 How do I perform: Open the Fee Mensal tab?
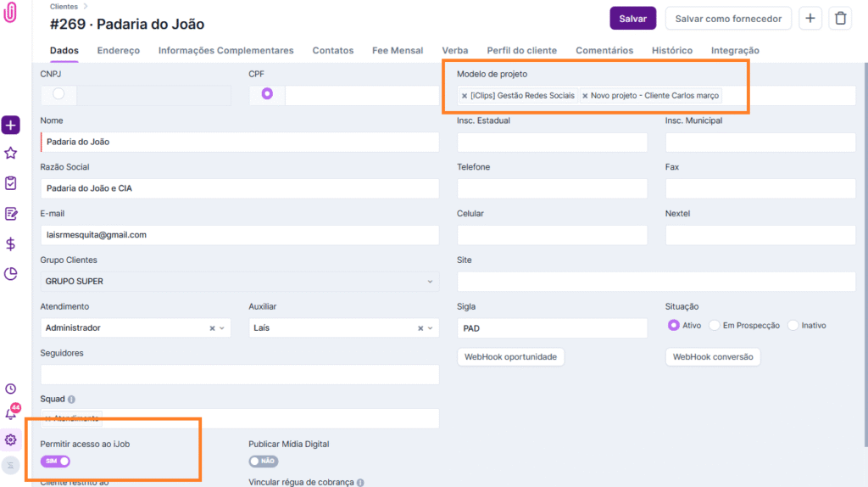click(398, 51)
